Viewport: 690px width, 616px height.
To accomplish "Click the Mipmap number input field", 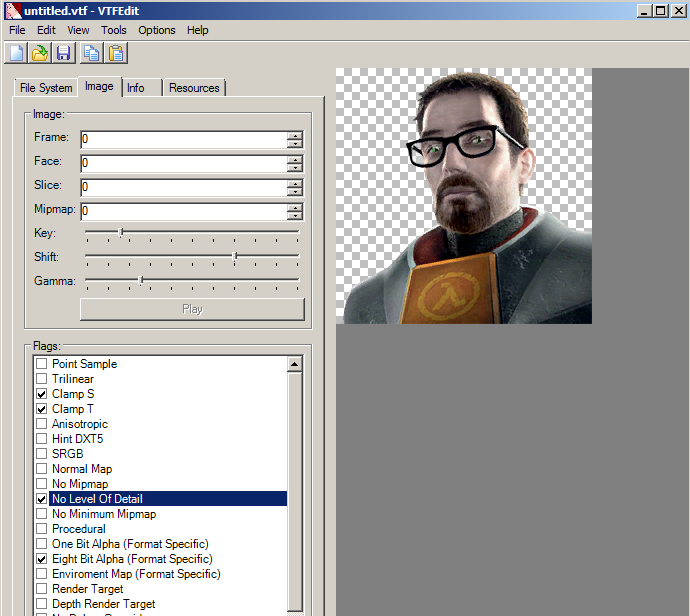I will (x=184, y=211).
